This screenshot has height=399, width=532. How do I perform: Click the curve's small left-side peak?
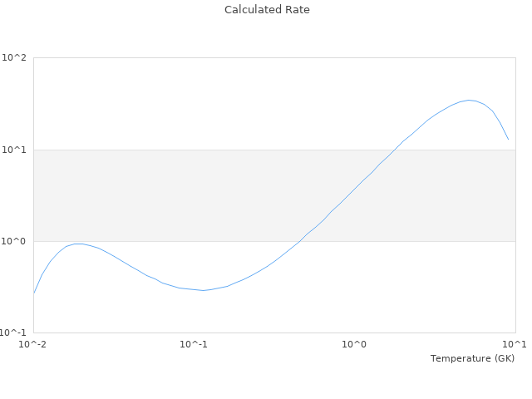click(78, 244)
